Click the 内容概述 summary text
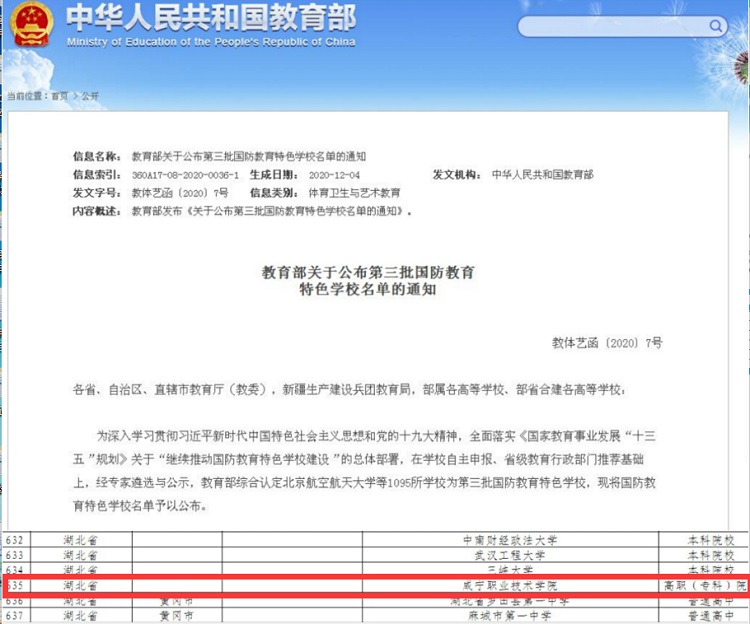The image size is (750, 624). [x=272, y=211]
